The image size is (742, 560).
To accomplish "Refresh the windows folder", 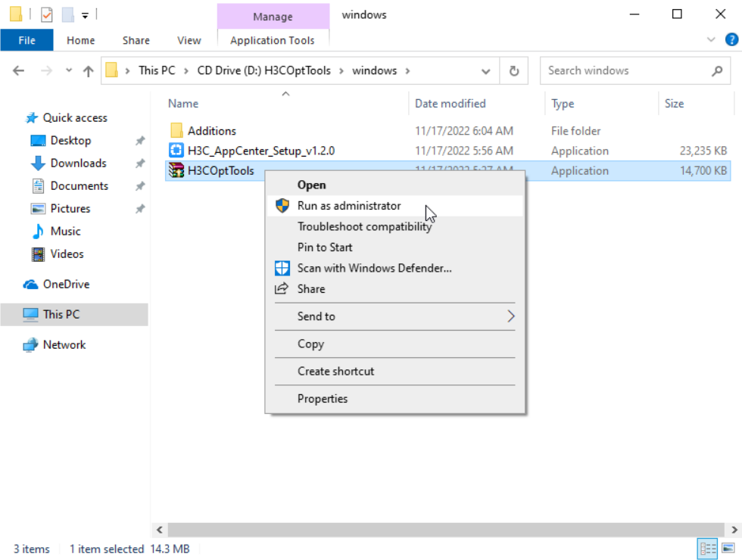I will pos(514,71).
